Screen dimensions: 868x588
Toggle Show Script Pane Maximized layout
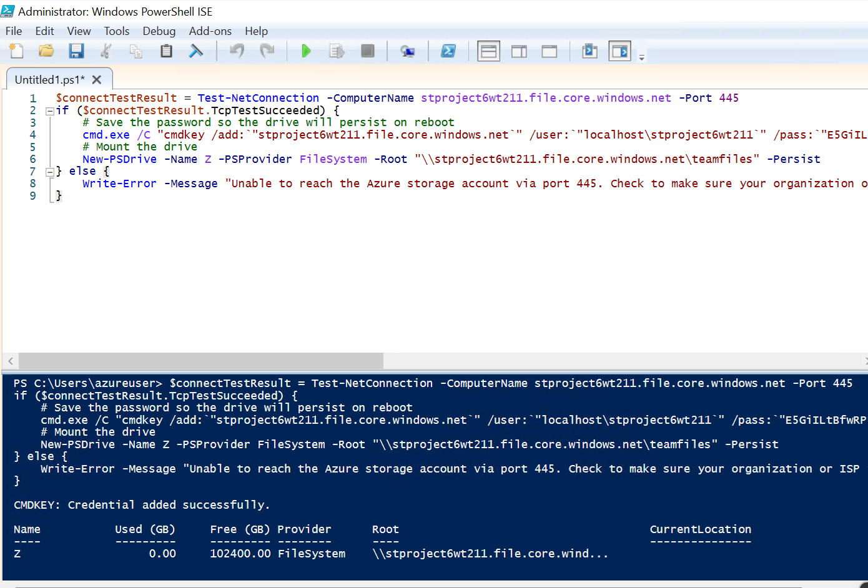(550, 51)
